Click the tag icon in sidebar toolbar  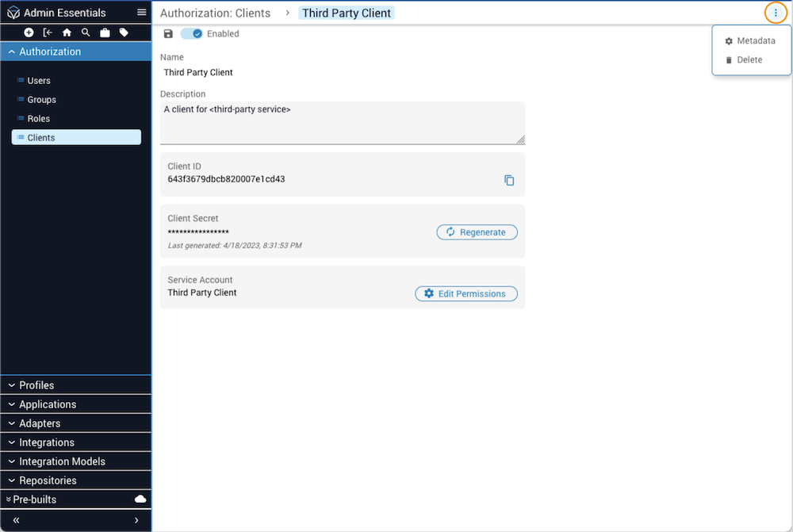click(124, 33)
